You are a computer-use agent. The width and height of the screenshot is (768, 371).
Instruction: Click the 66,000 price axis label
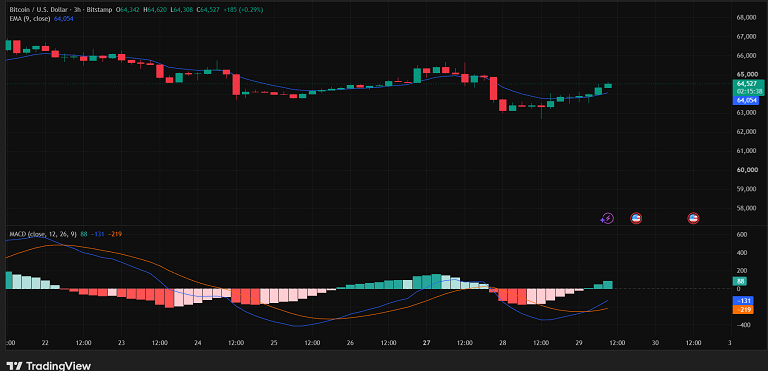tap(747, 56)
